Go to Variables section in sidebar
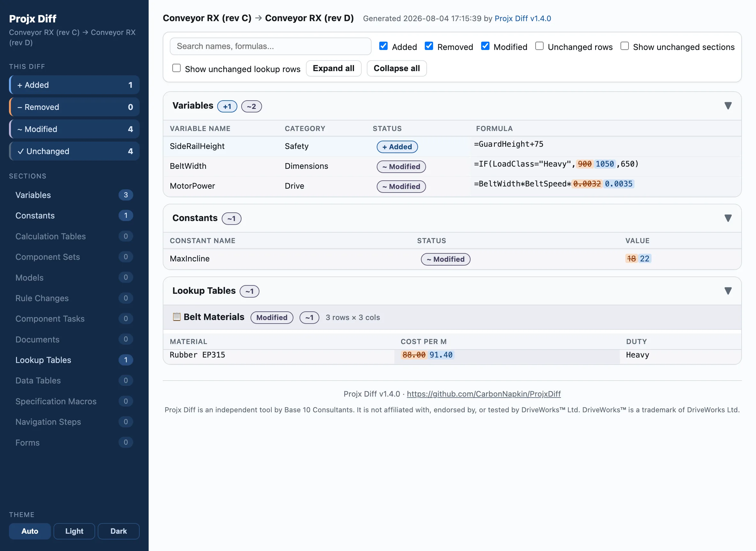This screenshot has width=756, height=551. [x=74, y=195]
